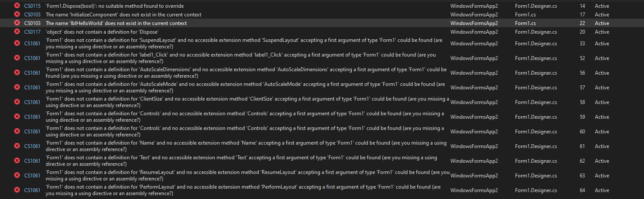Viewport: 644px width, 199px height.
Task: Open the CS0115 error code link
Action: 32,6
